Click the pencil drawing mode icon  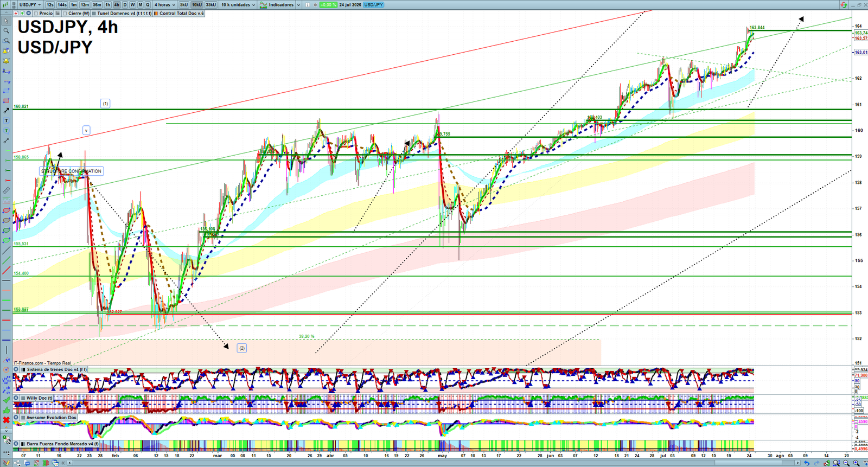tap(6, 463)
